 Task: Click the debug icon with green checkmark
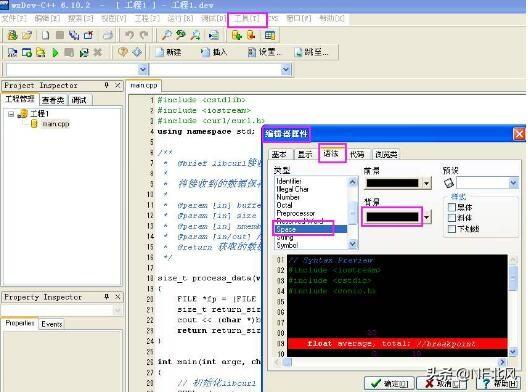84,53
